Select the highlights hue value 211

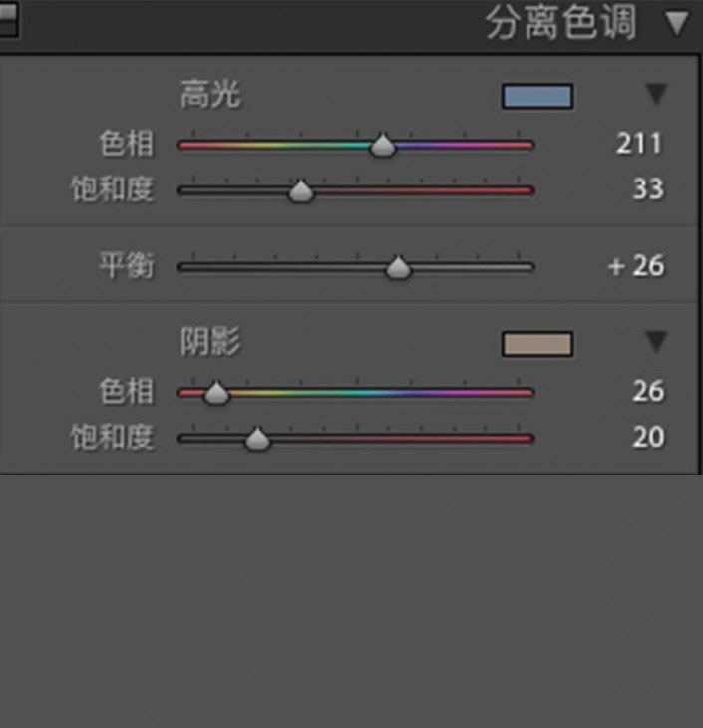pos(638,143)
